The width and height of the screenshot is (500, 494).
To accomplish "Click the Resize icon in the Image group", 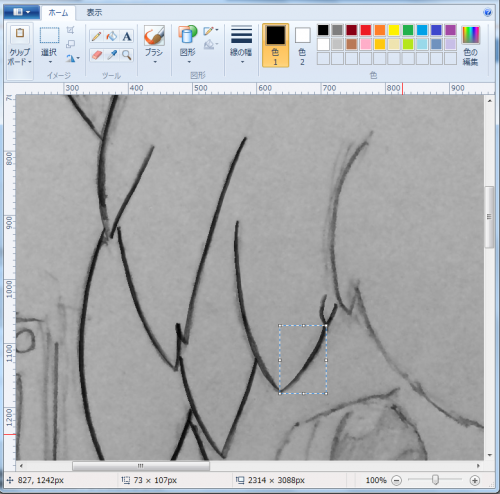I will [70, 44].
